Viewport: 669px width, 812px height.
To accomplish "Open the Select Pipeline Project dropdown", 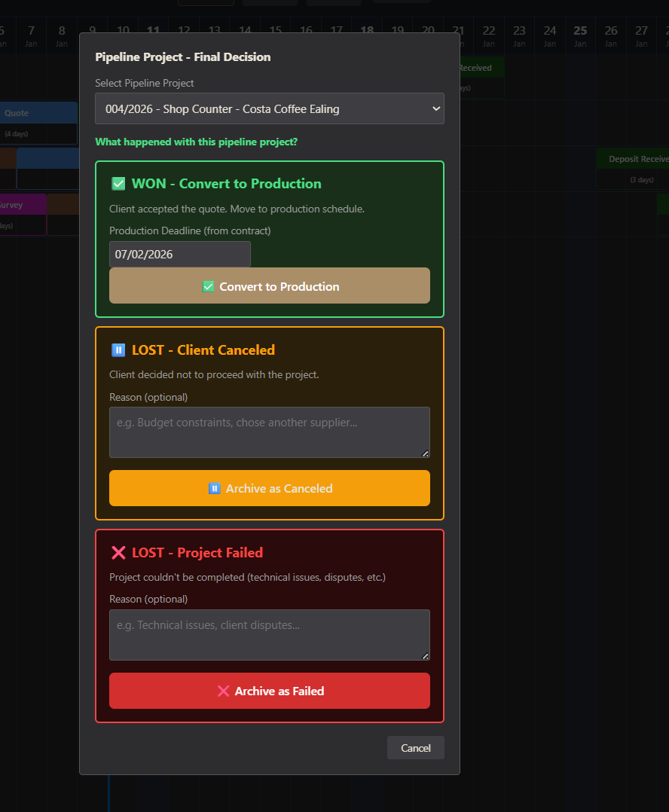I will pos(269,108).
